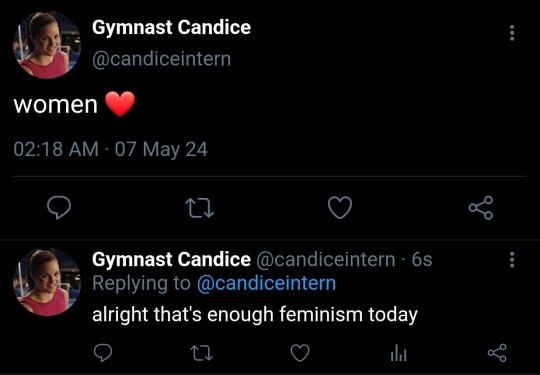Open Gymnast Candice avatar on main tweet
540x375 pixels.
[46, 45]
